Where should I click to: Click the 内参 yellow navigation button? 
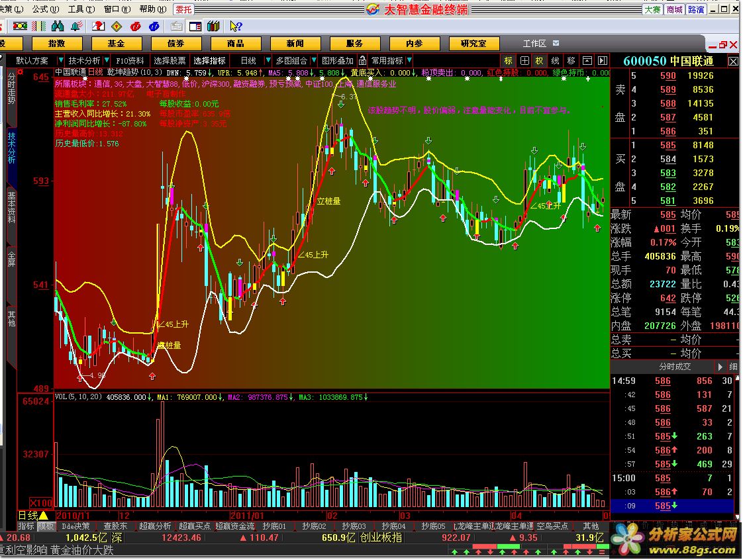tap(414, 44)
